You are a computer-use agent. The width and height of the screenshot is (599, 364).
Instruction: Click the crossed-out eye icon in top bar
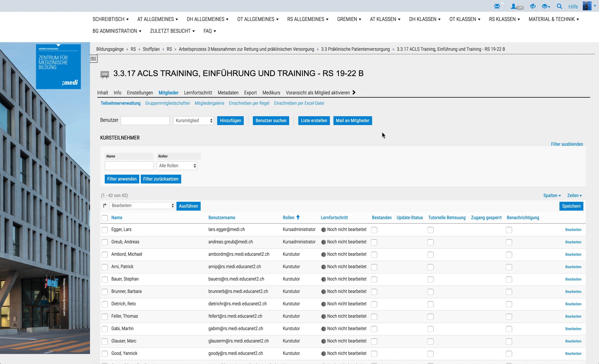533,6
